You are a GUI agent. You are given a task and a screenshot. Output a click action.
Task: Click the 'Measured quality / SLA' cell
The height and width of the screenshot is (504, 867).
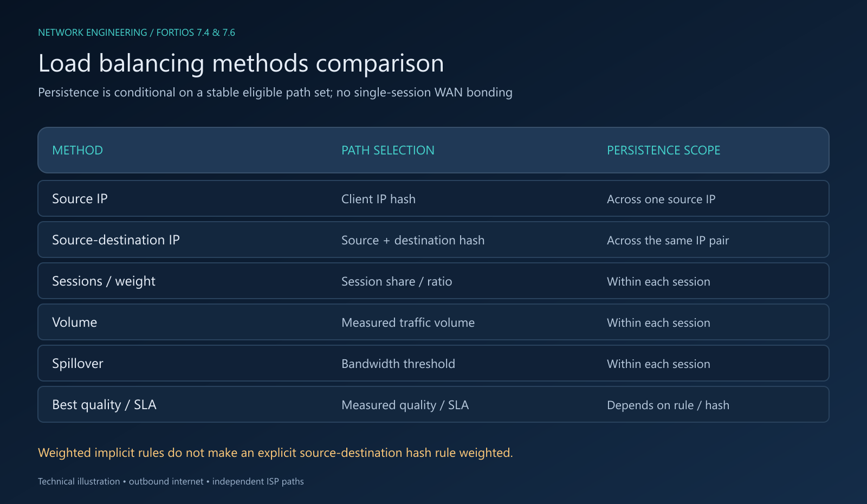(405, 405)
